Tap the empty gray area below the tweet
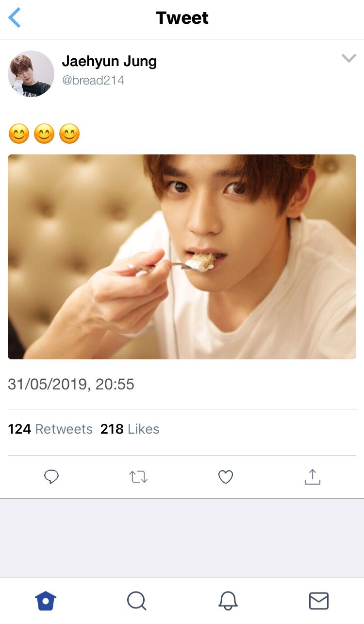Screen dimensions: 364x624 pos(182,537)
